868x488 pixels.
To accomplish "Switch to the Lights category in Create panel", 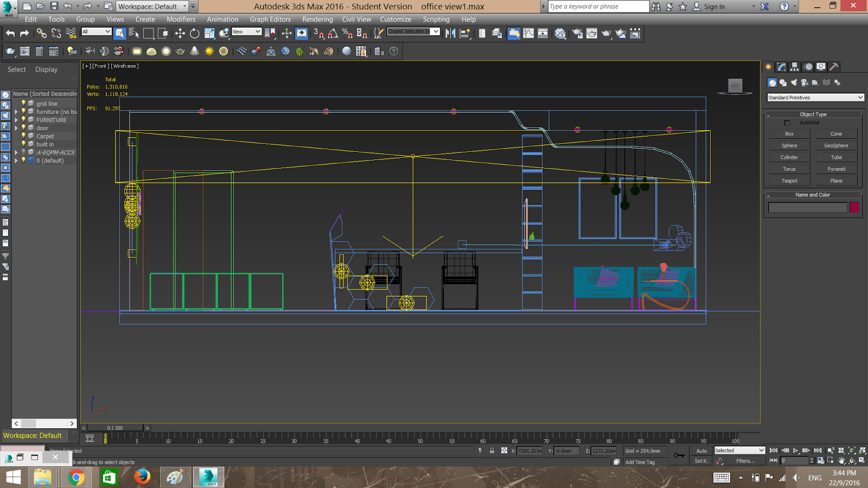I will [794, 82].
